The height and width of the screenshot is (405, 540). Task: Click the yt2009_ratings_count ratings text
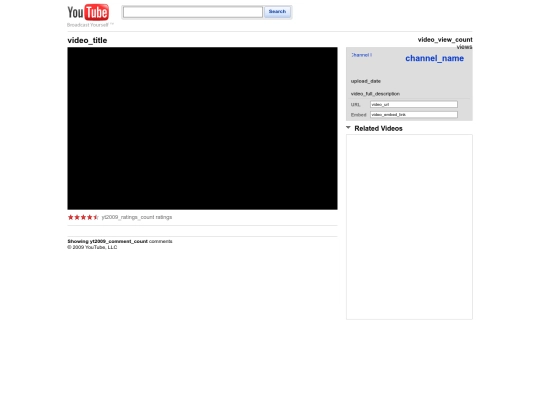137,217
